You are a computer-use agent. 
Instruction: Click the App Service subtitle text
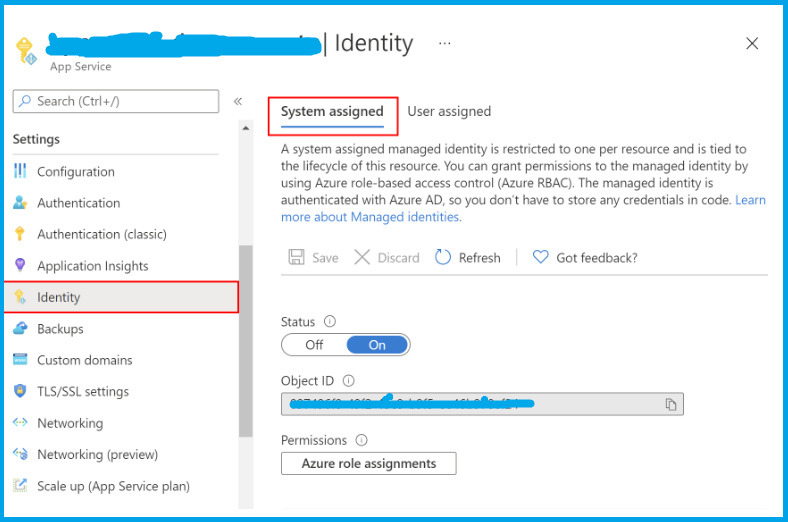tap(80, 66)
